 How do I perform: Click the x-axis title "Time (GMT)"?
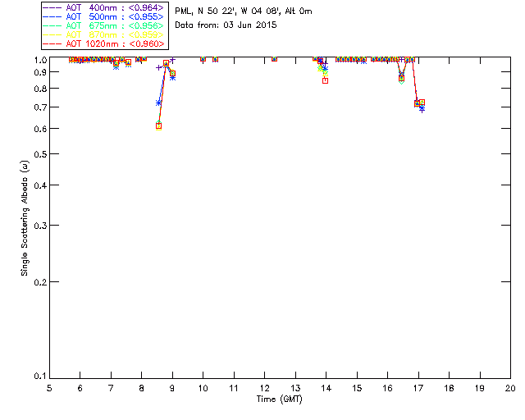[x=279, y=399]
